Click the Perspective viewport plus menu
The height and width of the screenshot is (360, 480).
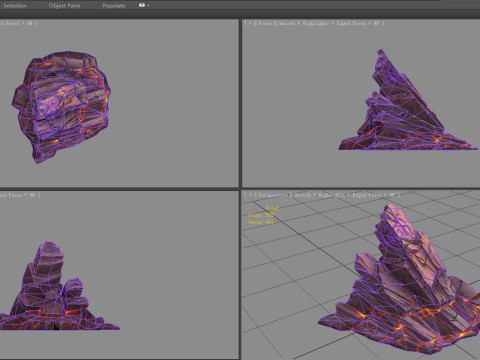tap(250, 195)
